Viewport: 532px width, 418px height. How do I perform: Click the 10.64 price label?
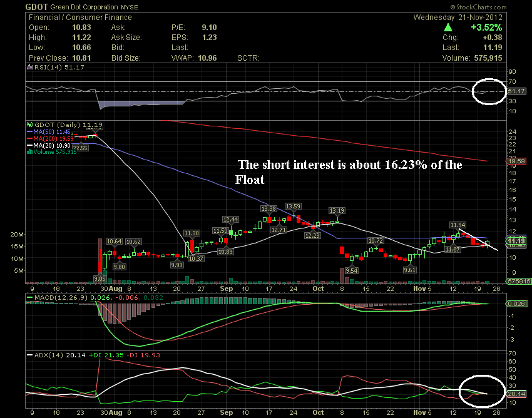pyautogui.click(x=115, y=242)
